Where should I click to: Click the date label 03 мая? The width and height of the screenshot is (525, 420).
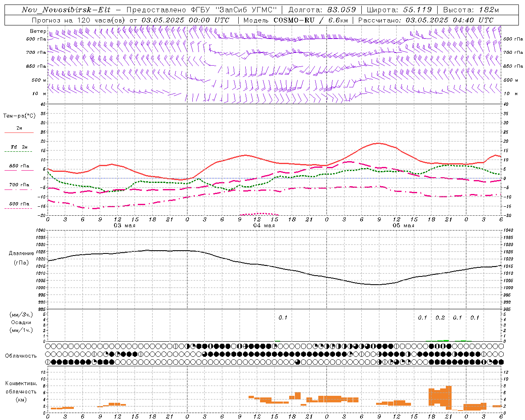(124, 226)
